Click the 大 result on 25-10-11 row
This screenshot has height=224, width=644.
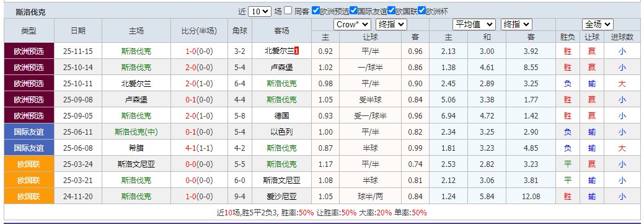coord(622,83)
